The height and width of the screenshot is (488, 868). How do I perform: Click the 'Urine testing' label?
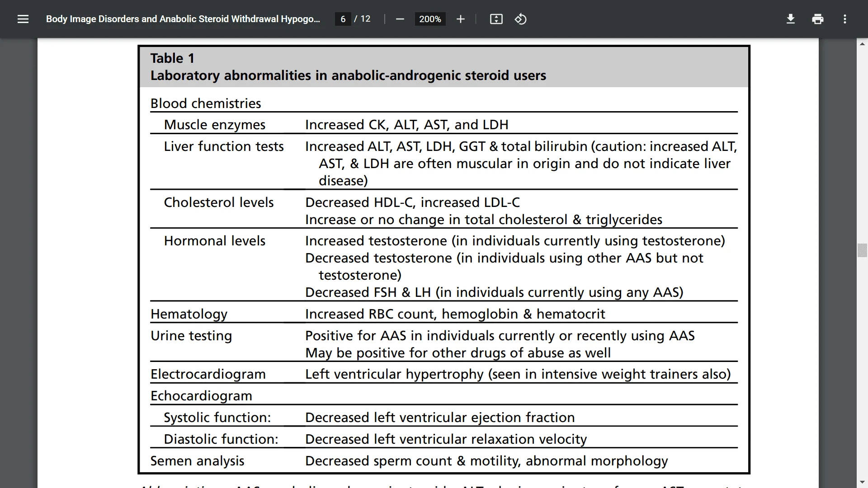click(x=191, y=336)
